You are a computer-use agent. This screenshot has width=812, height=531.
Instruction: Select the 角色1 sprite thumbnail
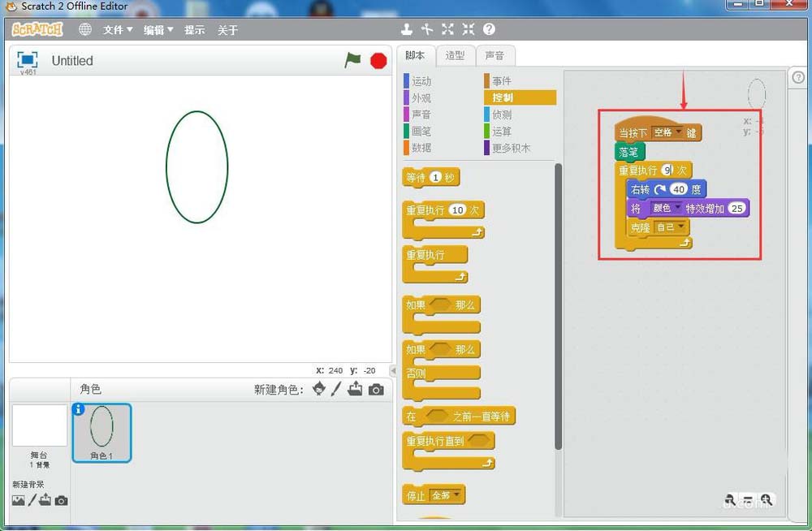(x=101, y=433)
